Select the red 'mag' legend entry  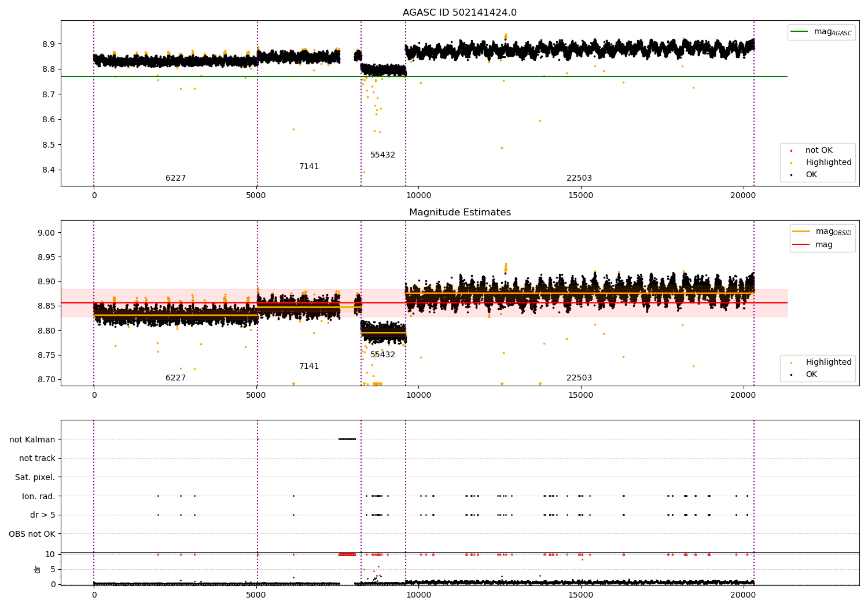pos(824,245)
